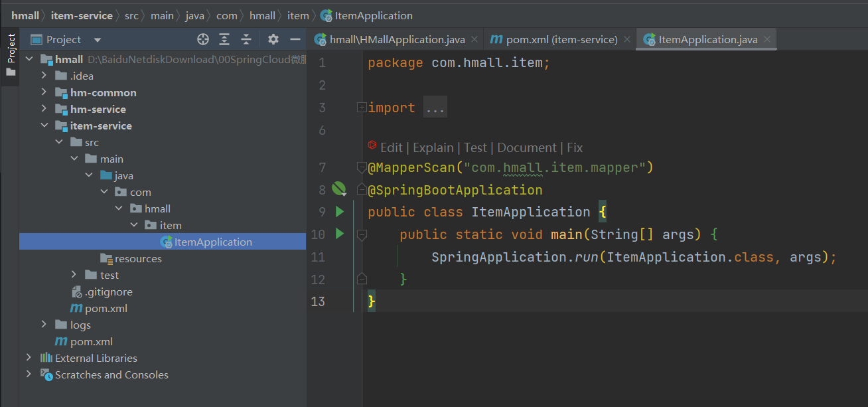The image size is (868, 407).
Task: Select the ItemApplication.java tab
Action: click(x=707, y=40)
